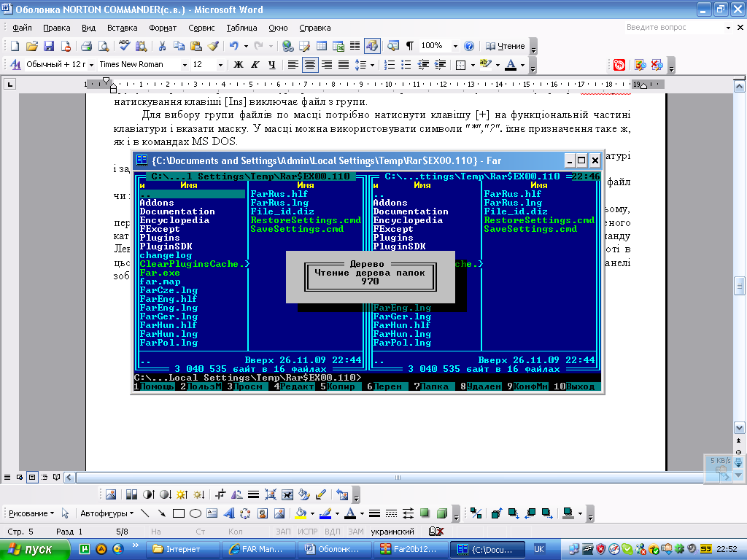This screenshot has width=747, height=560.
Task: Insert Excel worksheet
Action: (338, 46)
